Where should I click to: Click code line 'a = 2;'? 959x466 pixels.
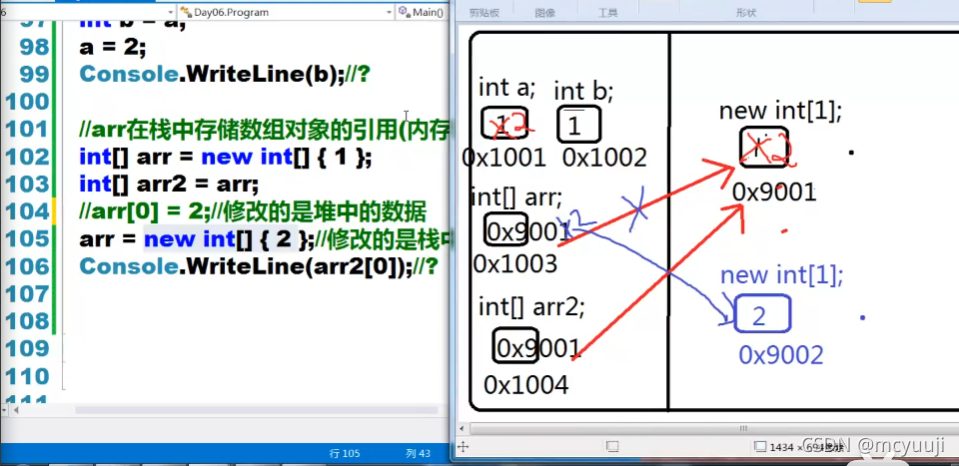pyautogui.click(x=113, y=46)
